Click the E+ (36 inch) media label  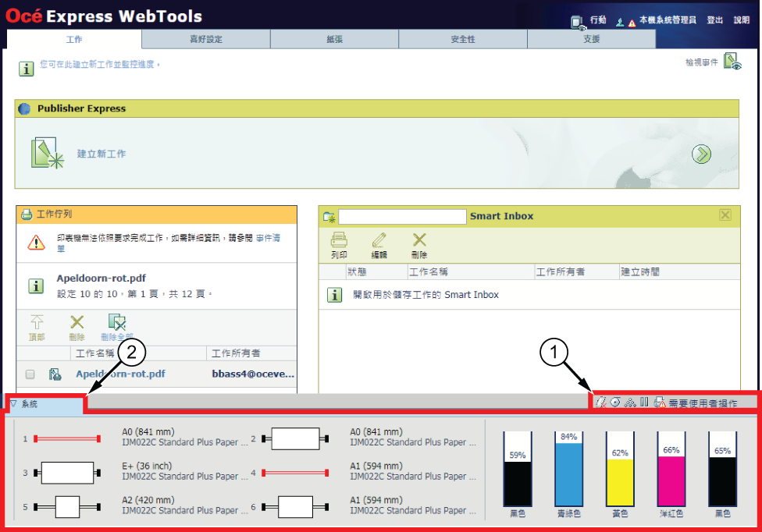[147, 466]
